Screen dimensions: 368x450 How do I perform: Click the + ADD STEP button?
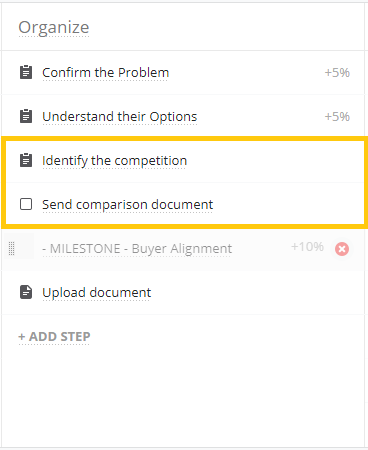54,336
